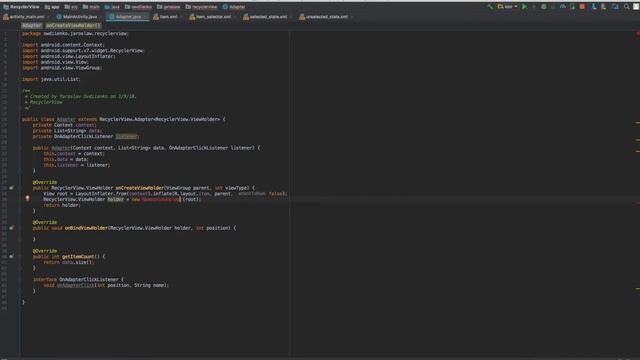Screen dimensions: 640x360
Task: Click import android.view.LayoutInflater line
Action: pyautogui.click(x=69, y=56)
